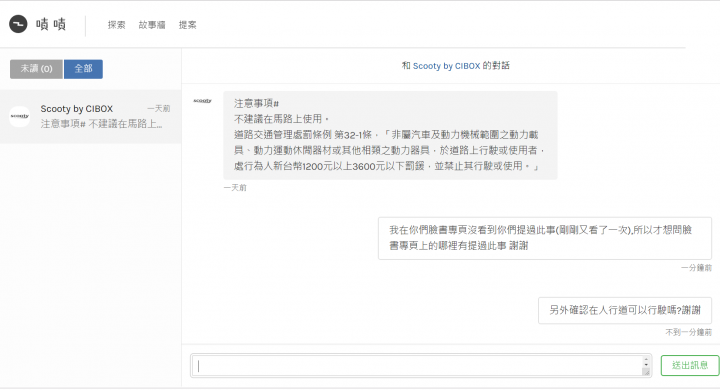Open the 探索 menu item
The height and width of the screenshot is (390, 720).
pos(116,25)
